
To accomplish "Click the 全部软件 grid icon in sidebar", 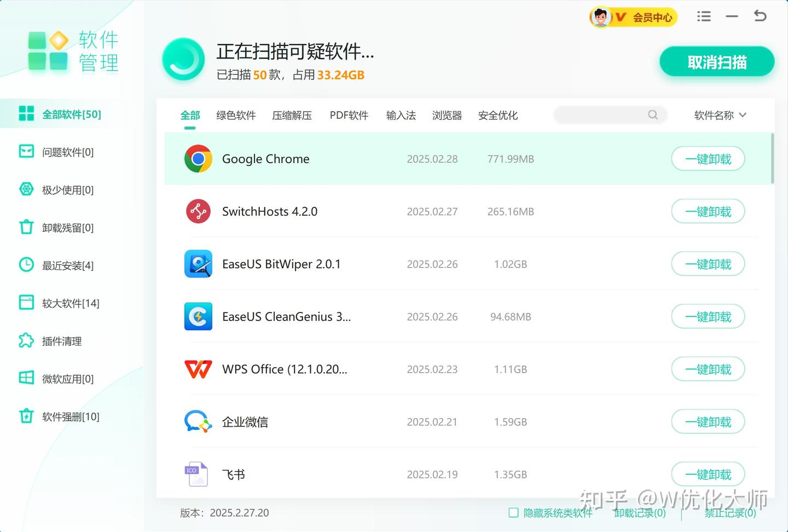I will [26, 113].
